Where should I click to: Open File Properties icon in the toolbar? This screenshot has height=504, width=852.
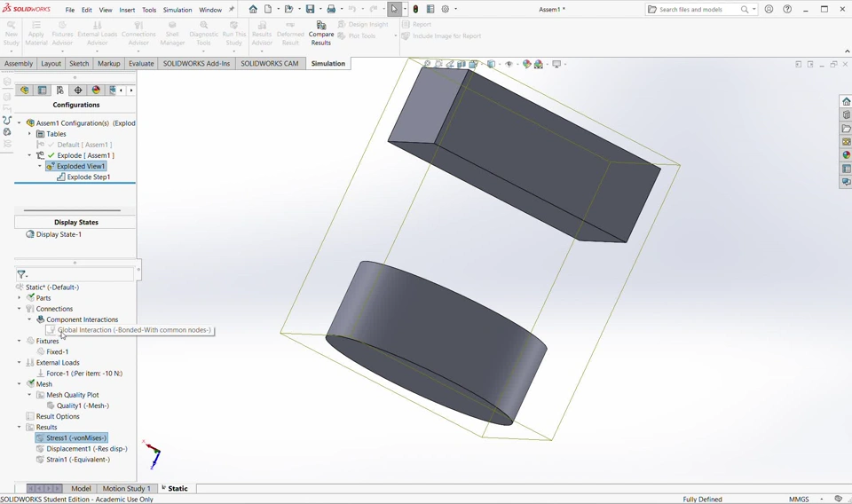click(x=430, y=9)
